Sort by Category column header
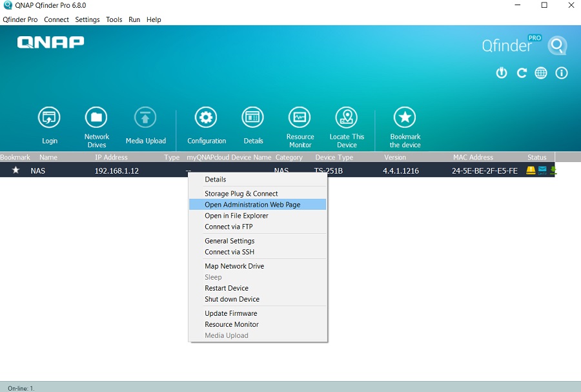 289,157
